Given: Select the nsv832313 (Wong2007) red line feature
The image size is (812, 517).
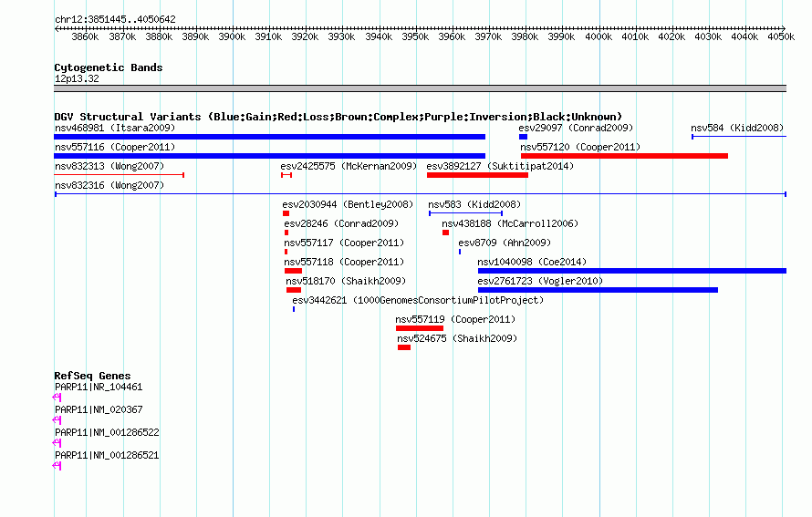Looking at the screenshot, I should [x=120, y=175].
